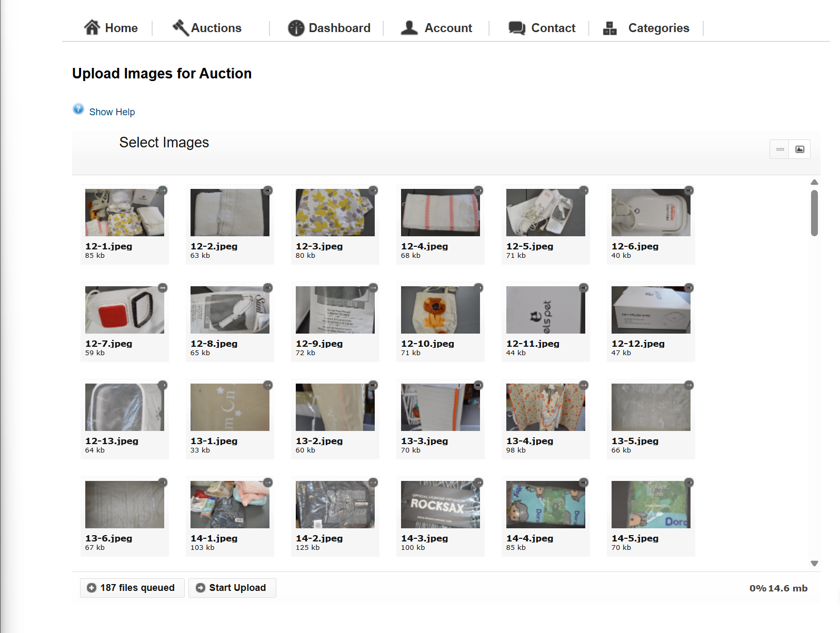The width and height of the screenshot is (840, 633).
Task: Select the 12-7.jpeg thumbnail
Action: click(125, 310)
